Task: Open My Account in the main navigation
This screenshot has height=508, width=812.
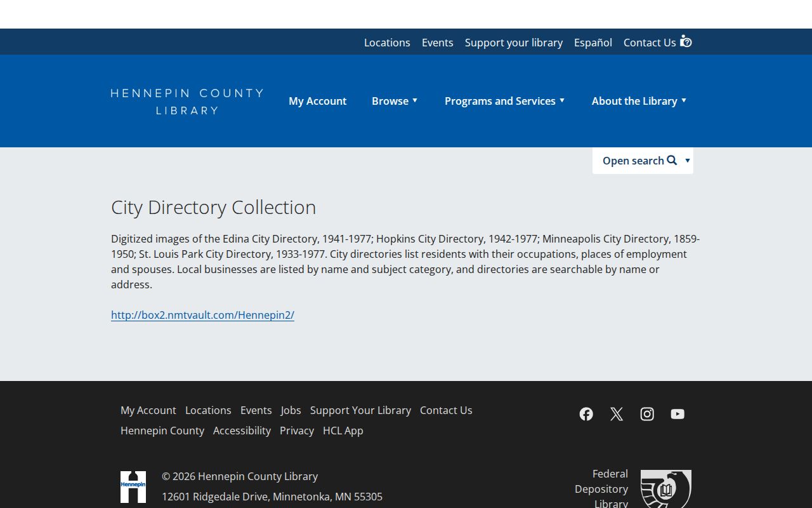Action: coord(317,101)
